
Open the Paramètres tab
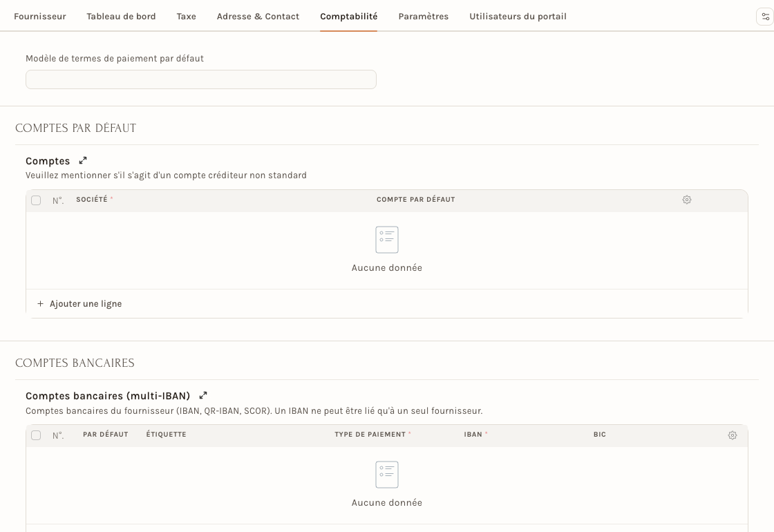point(424,17)
